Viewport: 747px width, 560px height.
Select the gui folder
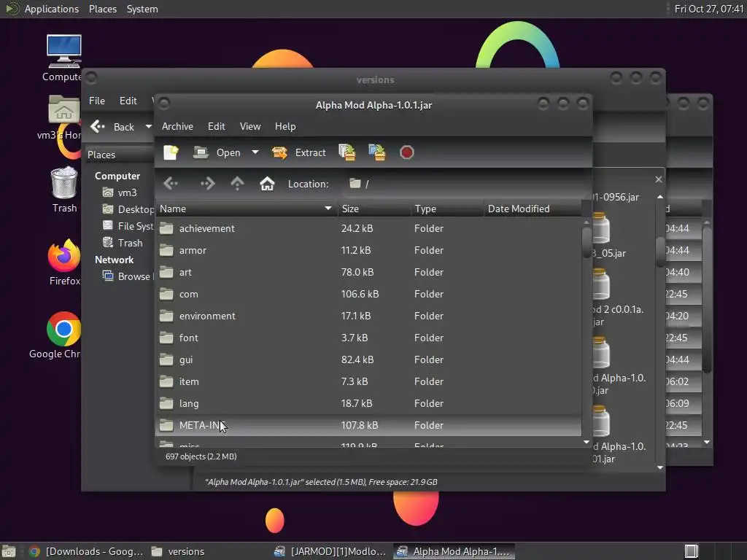coord(368,360)
